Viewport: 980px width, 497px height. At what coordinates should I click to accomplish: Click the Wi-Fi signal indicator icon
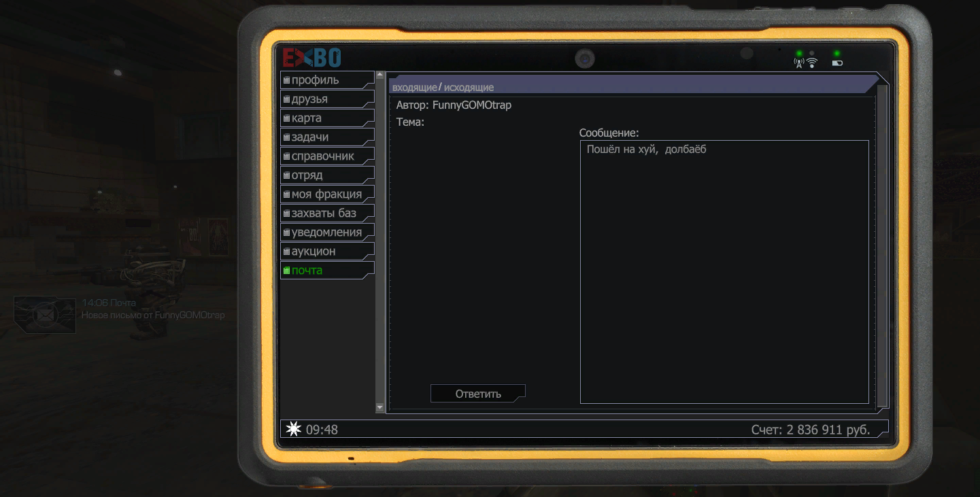(811, 63)
